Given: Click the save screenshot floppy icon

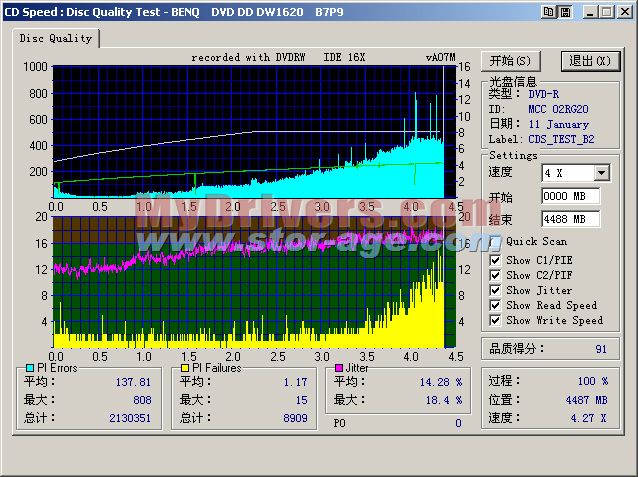Looking at the screenshot, I should click(x=563, y=11).
